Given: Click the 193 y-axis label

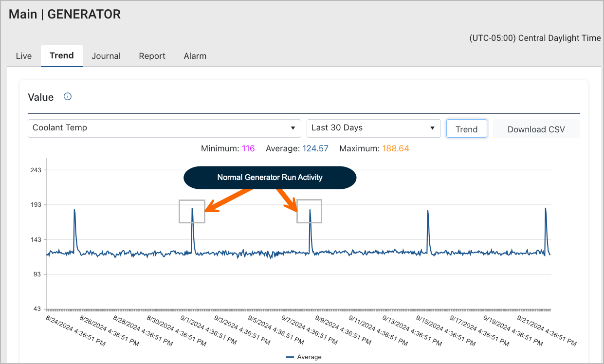Looking at the screenshot, I should pyautogui.click(x=36, y=205).
